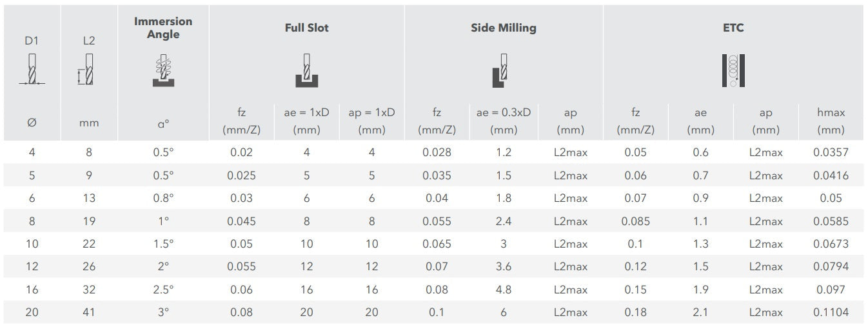The image size is (868, 327).
Task: Click the ETC ae value 1.9
Action: click(x=700, y=290)
